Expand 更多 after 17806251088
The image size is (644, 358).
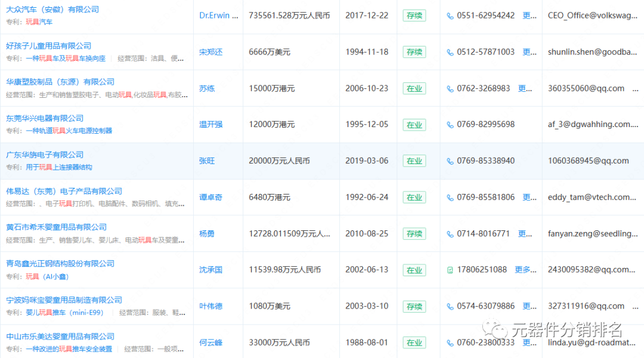tap(526, 270)
